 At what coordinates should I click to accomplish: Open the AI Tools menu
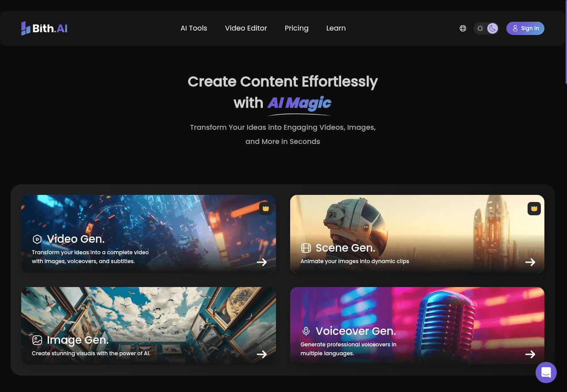click(x=194, y=28)
